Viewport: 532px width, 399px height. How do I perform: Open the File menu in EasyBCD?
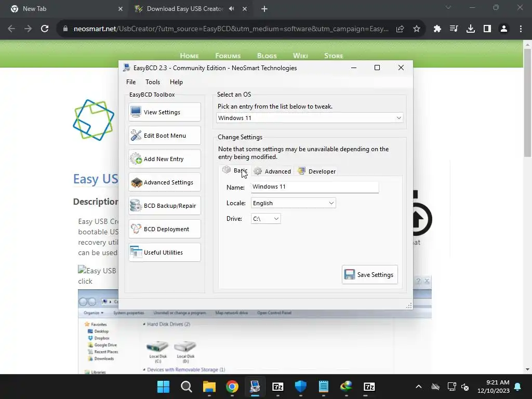point(131,82)
